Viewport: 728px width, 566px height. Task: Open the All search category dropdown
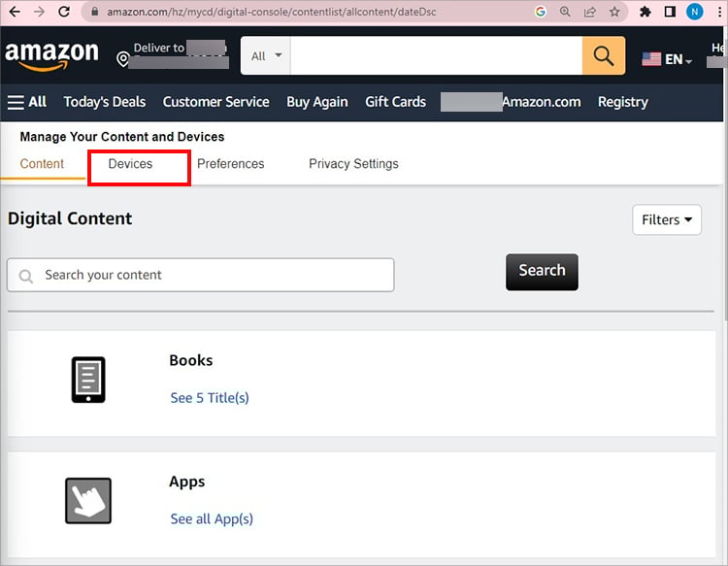[x=266, y=55]
